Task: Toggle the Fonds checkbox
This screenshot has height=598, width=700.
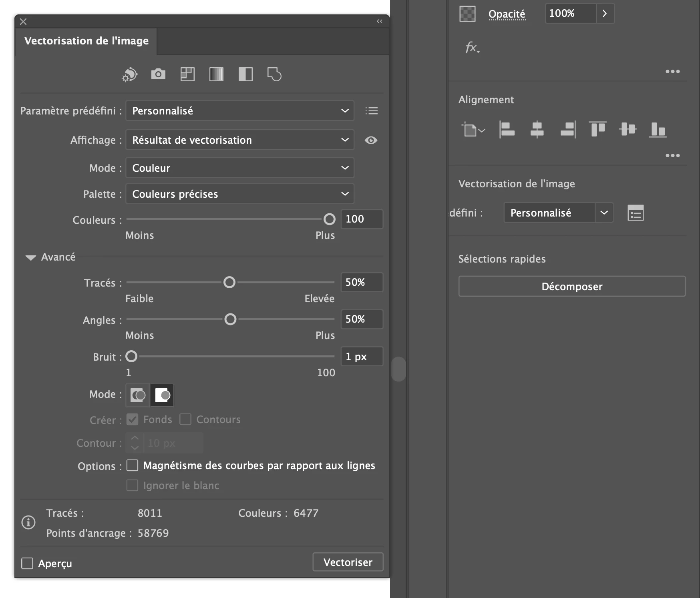Action: pos(133,419)
